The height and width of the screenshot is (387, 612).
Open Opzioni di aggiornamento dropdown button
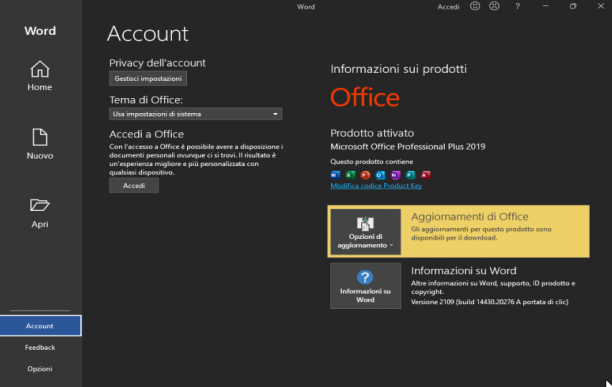365,232
